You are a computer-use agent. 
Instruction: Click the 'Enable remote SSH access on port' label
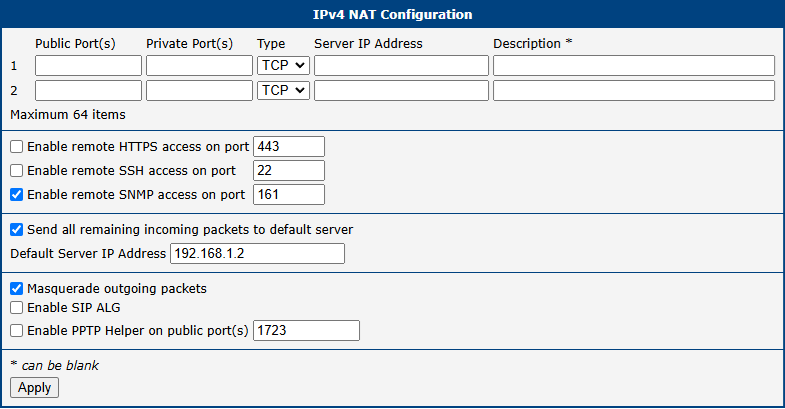[x=131, y=171]
